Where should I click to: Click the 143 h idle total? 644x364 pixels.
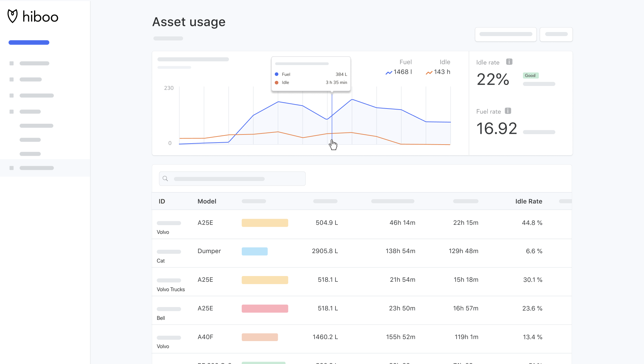click(442, 72)
